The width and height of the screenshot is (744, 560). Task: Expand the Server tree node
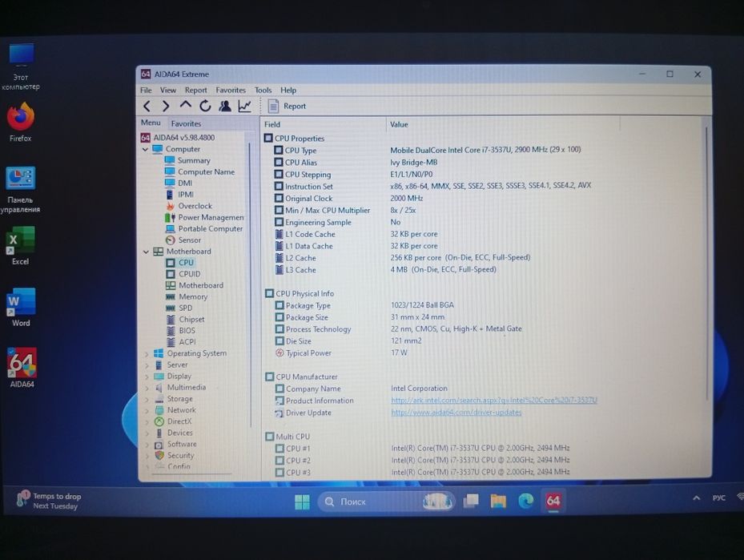(147, 366)
